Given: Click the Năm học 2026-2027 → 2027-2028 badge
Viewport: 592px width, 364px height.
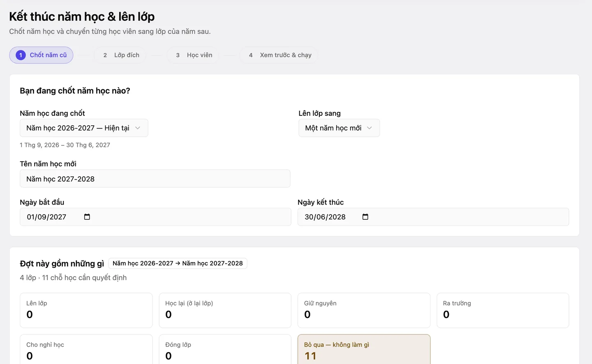Looking at the screenshot, I should point(178,263).
